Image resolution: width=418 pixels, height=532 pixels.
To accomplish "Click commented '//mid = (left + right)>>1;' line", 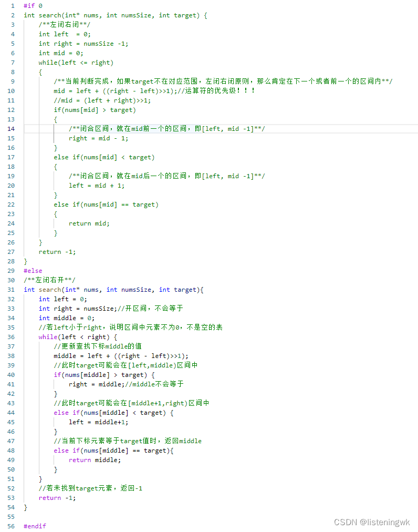I will 102,100.
